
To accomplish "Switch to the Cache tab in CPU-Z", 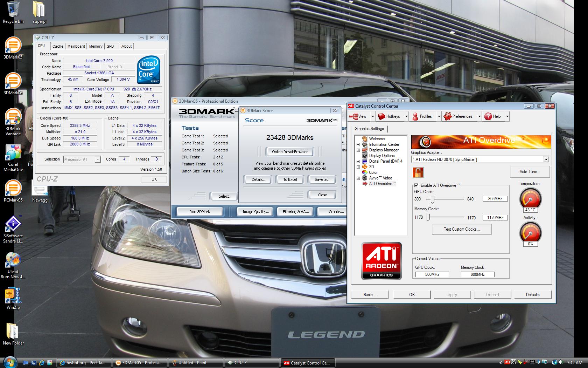I will coord(58,46).
